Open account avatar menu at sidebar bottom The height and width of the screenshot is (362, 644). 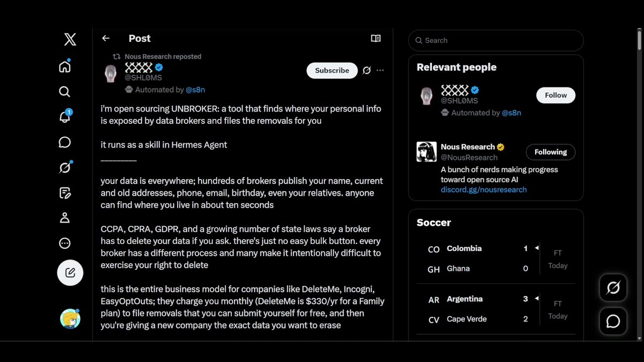(x=70, y=319)
